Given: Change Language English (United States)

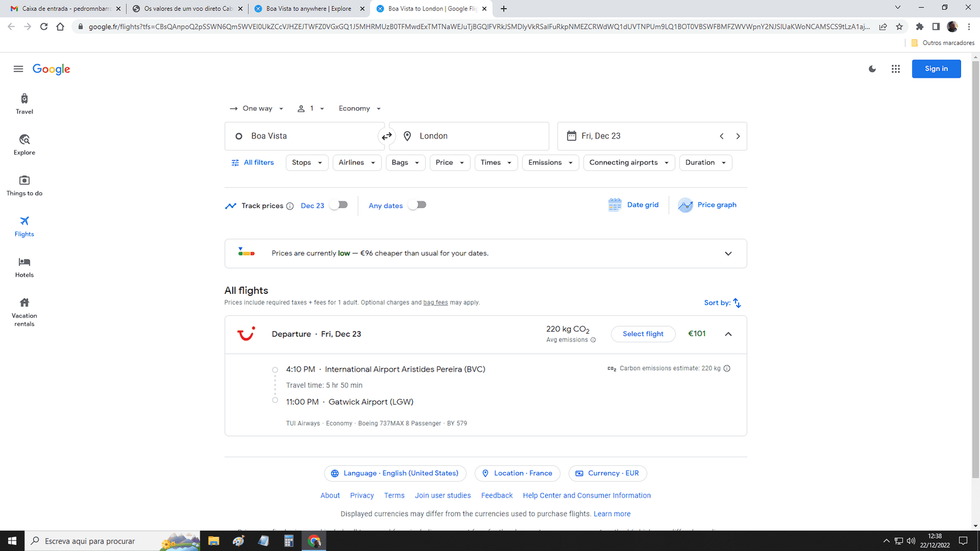Looking at the screenshot, I should (395, 473).
